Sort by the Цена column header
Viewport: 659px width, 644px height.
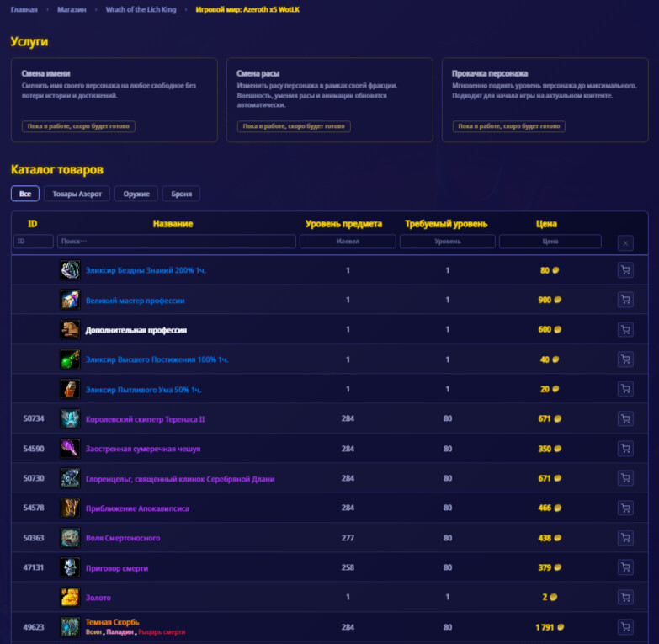tap(546, 224)
